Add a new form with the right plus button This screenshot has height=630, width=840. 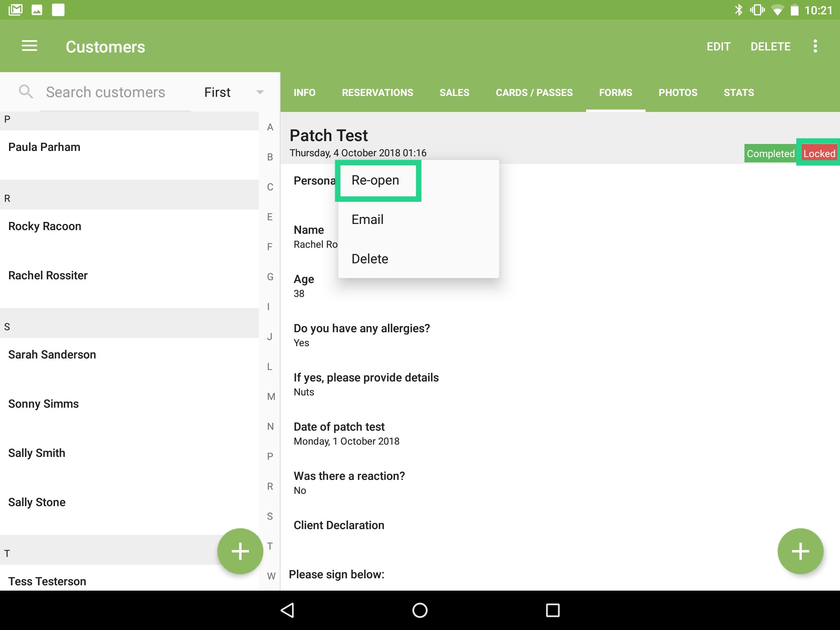click(x=800, y=551)
